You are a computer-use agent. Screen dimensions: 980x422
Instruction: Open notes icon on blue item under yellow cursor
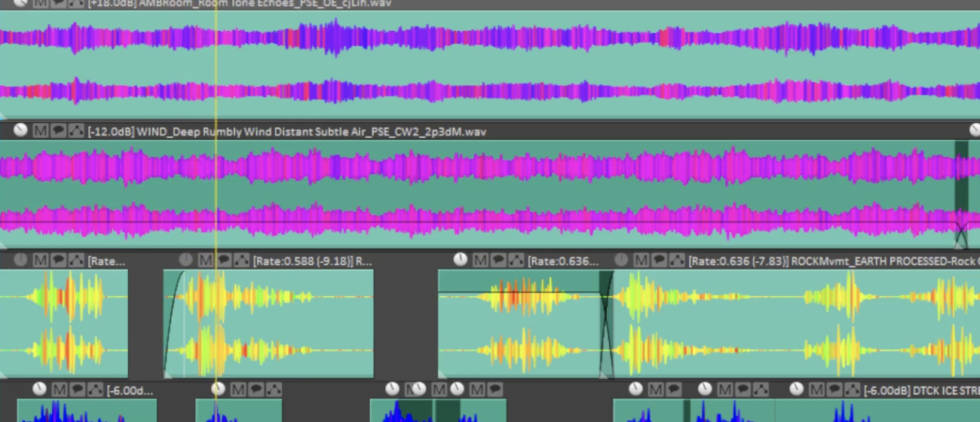pos(256,390)
